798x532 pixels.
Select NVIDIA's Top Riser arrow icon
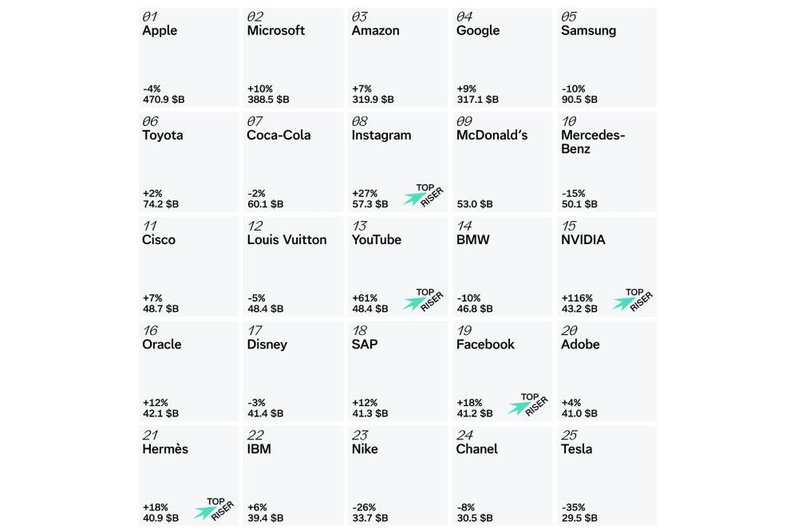(632, 300)
